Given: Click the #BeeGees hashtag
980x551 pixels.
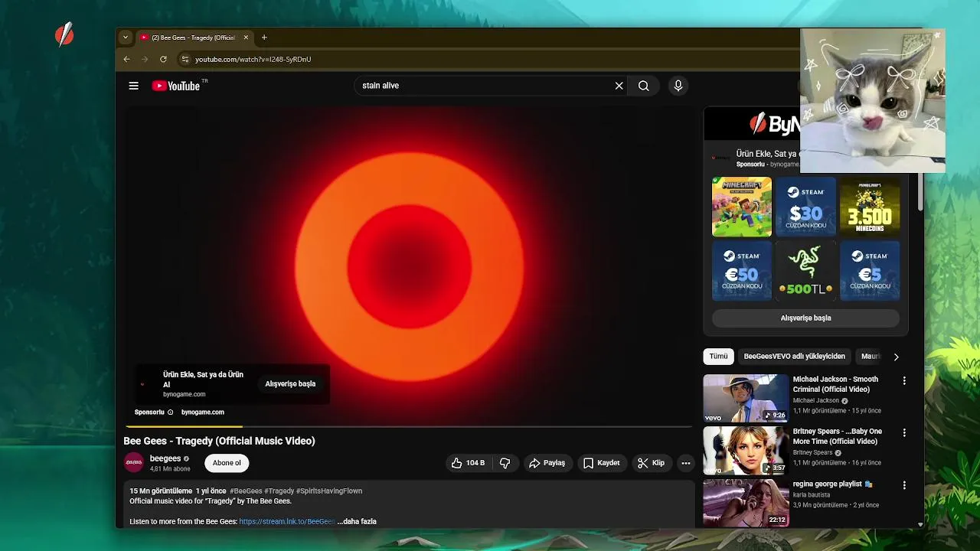Looking at the screenshot, I should 246,491.
